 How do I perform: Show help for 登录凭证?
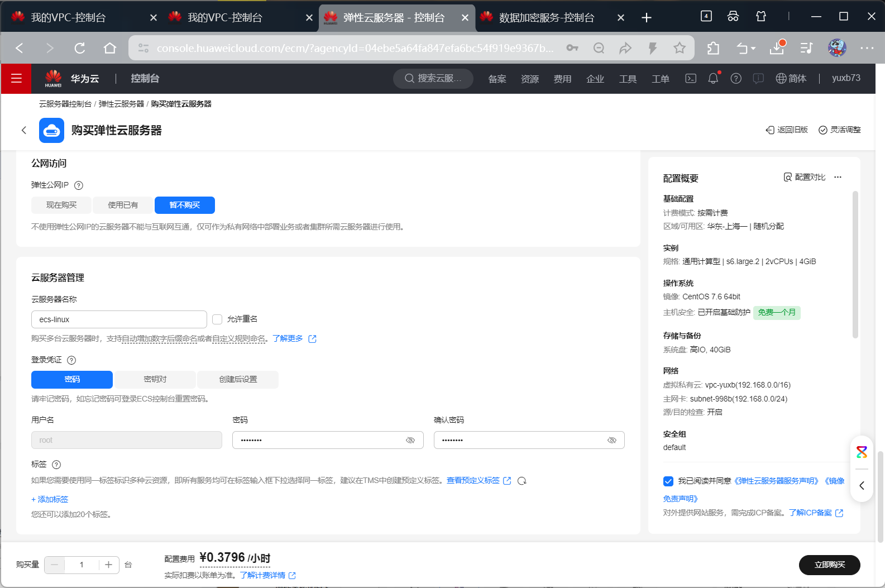(71, 360)
